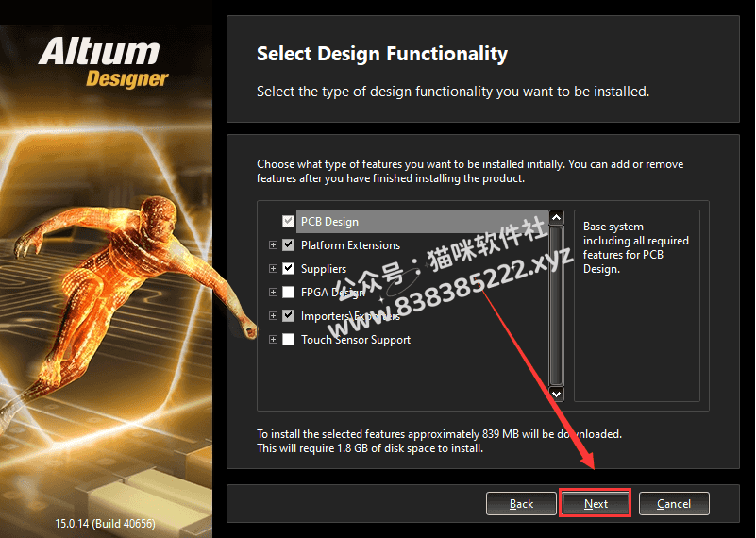Click the Altium Designer logo
756x538 pixels.
103,62
